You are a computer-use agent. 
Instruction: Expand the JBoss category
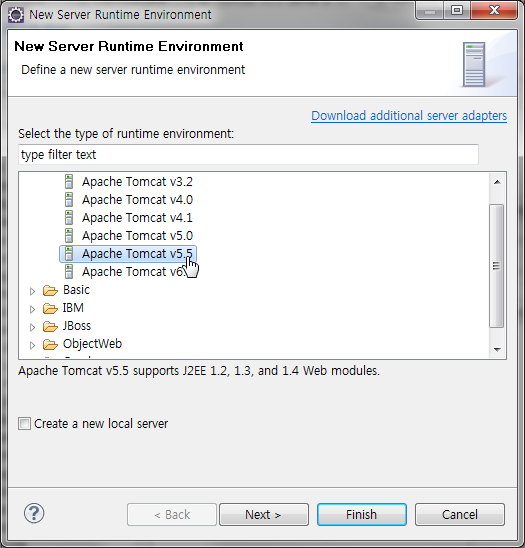[32, 327]
